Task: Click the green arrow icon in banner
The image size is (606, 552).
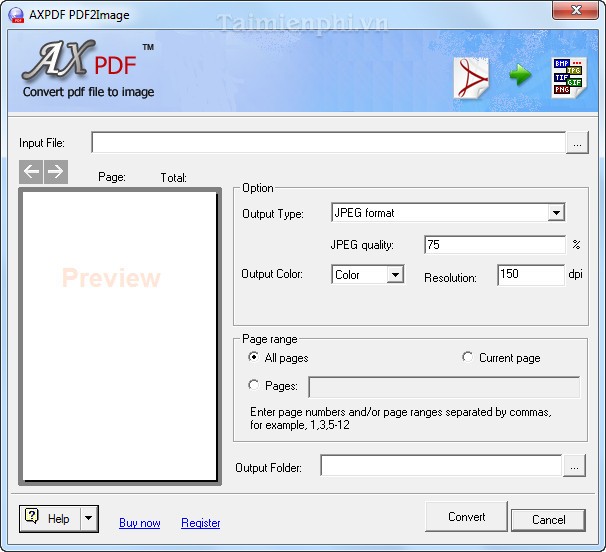Action: (x=520, y=75)
